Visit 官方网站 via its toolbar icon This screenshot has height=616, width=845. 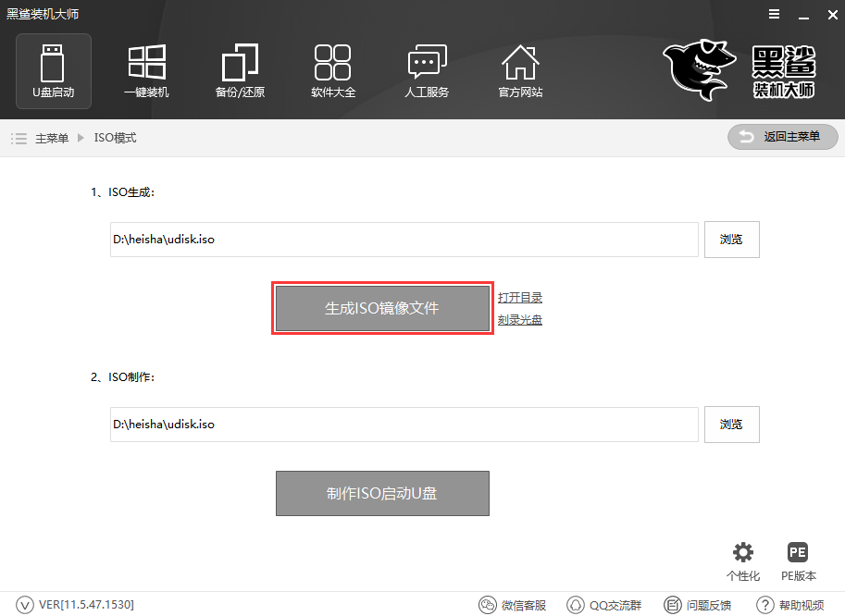coord(520,70)
